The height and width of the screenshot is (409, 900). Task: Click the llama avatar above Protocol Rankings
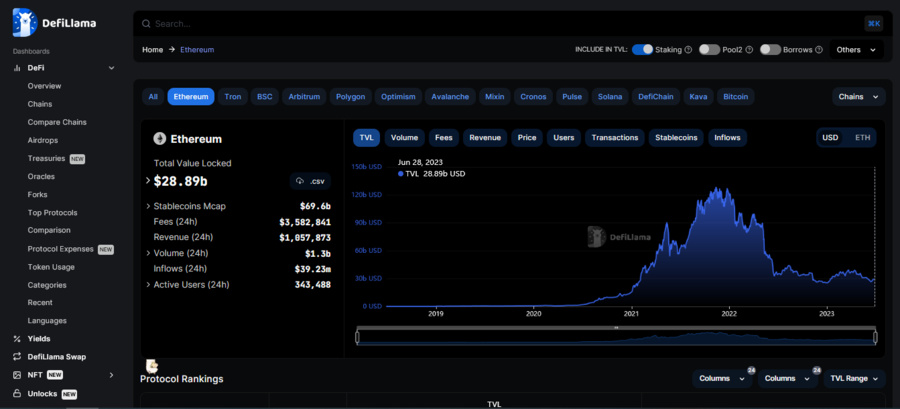[152, 367]
